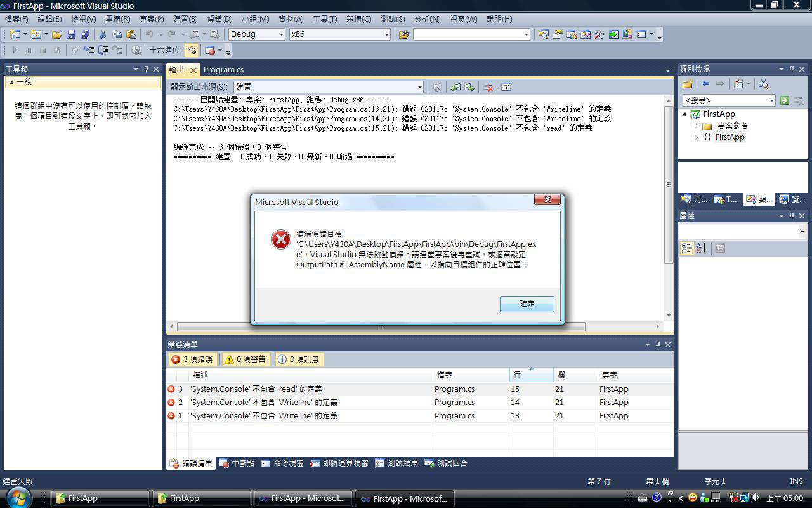
Task: Open the Properties object selector dropdown
Action: 802,232
